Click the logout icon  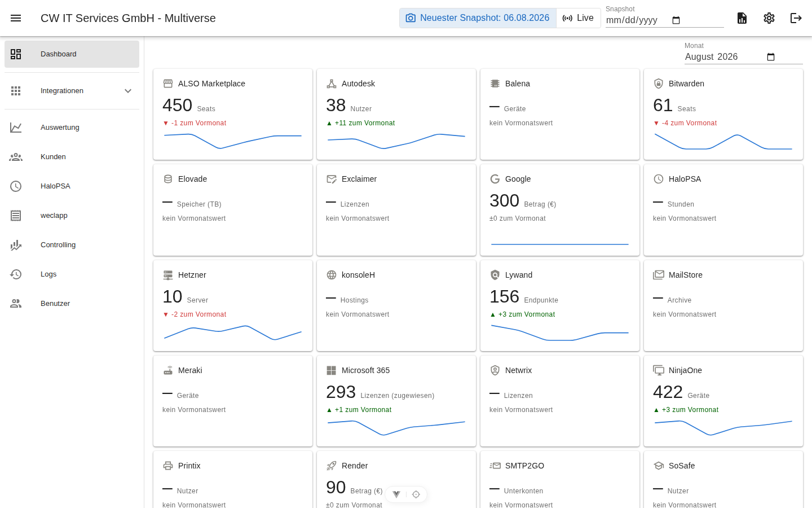[x=796, y=18]
